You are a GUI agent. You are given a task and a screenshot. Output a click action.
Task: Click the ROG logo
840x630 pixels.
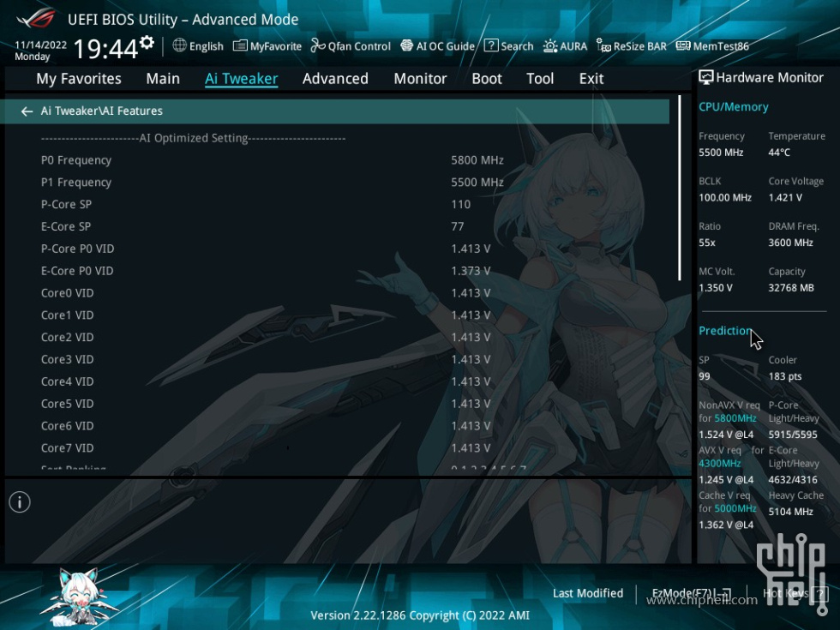(36, 19)
